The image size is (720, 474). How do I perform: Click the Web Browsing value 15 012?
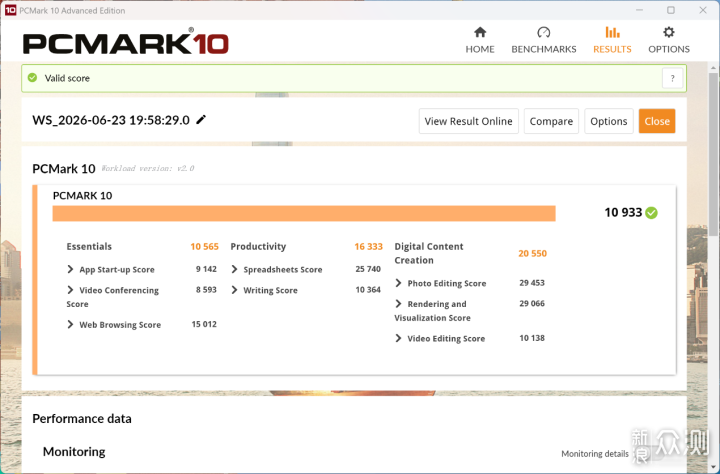[x=204, y=324]
